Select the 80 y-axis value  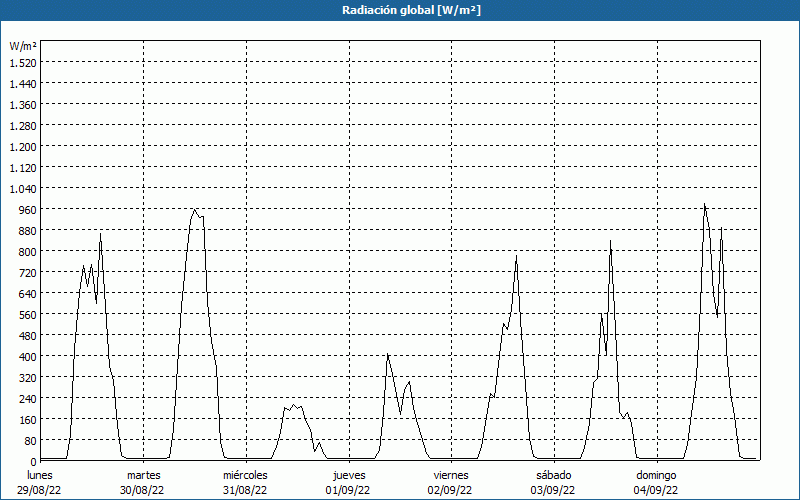[x=31, y=441]
